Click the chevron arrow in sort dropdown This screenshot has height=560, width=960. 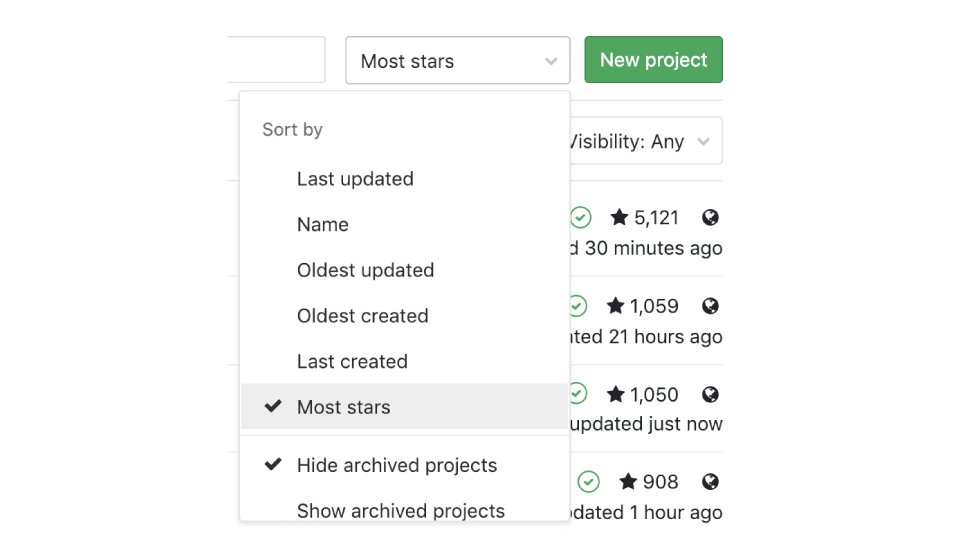(551, 61)
